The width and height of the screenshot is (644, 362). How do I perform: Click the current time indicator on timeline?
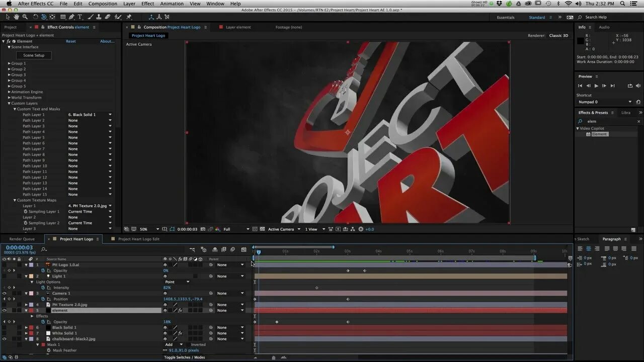tap(259, 252)
